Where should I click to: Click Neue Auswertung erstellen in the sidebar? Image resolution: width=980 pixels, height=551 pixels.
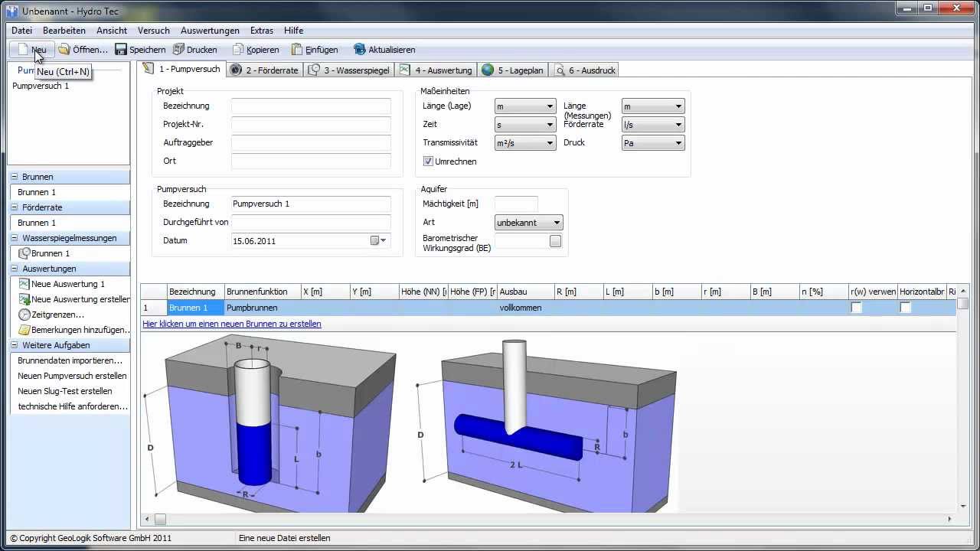click(x=74, y=299)
